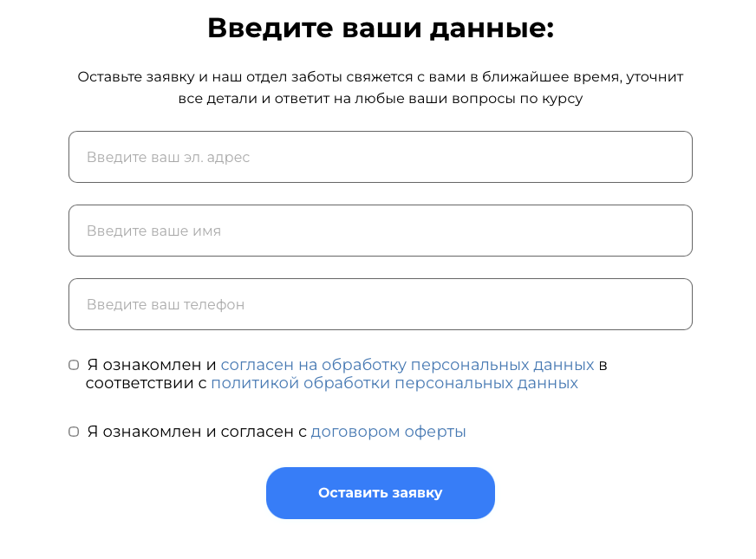Check the box beside the offer contract text
This screenshot has width=756, height=559.
coord(74,432)
